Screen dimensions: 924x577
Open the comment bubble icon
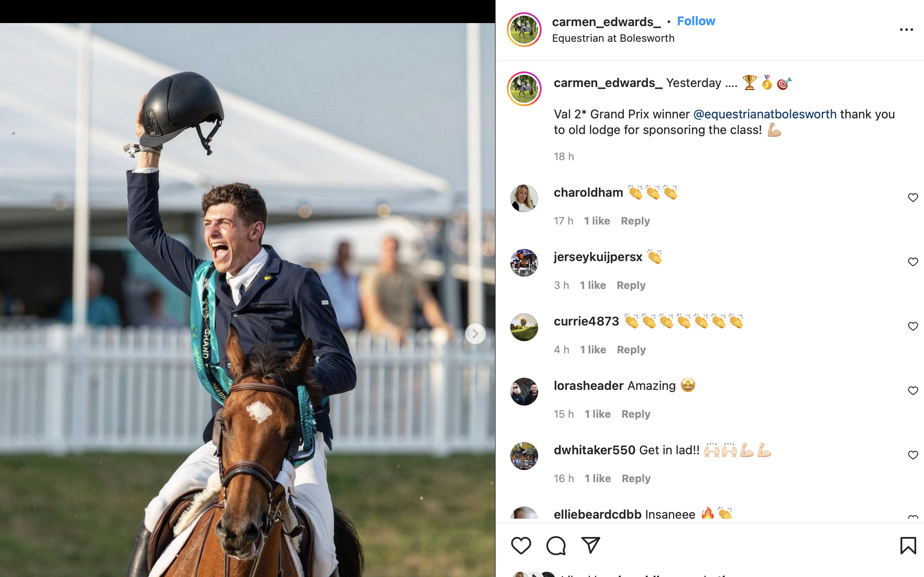point(556,545)
